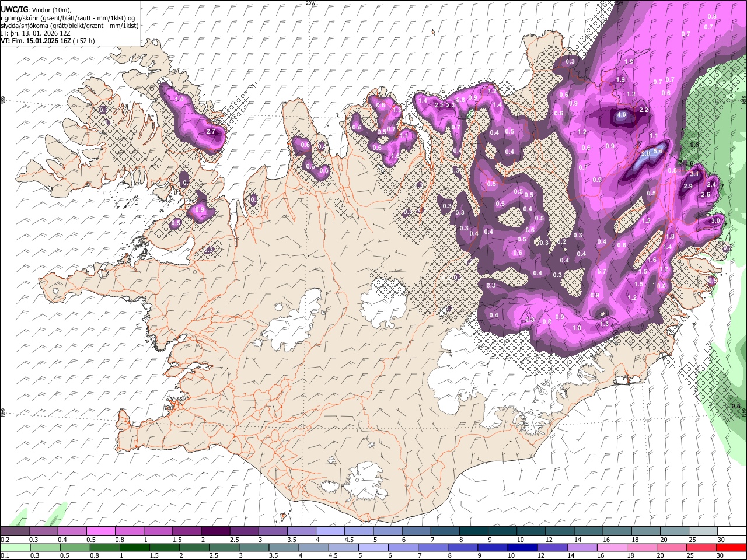The height and width of the screenshot is (560, 747).
Task: Select the 2.3 value on the north coast
Action: [x=451, y=106]
